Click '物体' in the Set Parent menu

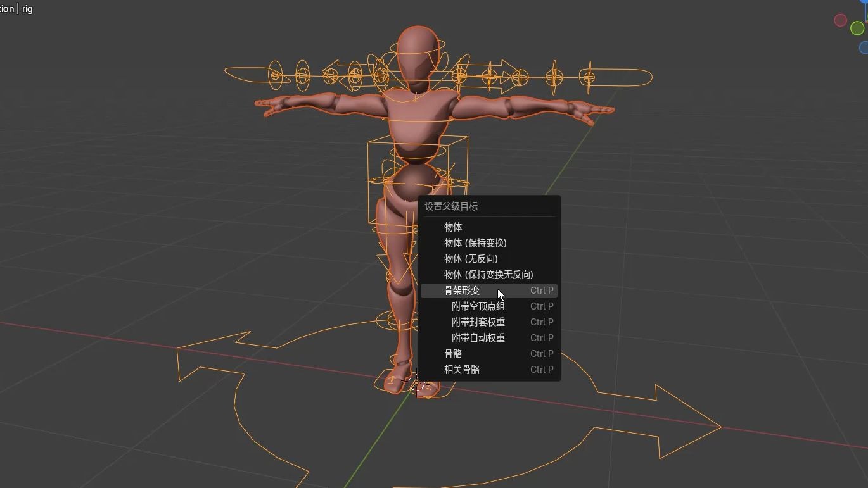click(452, 227)
